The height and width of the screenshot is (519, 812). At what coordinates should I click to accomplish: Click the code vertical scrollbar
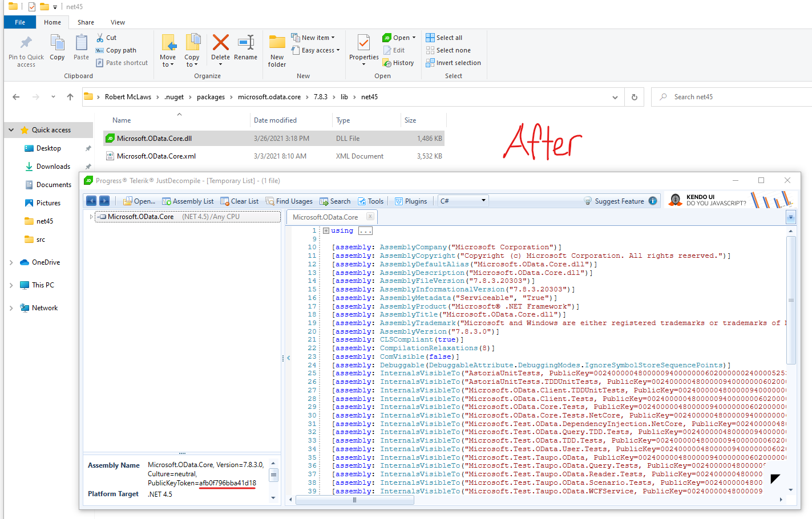point(791,300)
